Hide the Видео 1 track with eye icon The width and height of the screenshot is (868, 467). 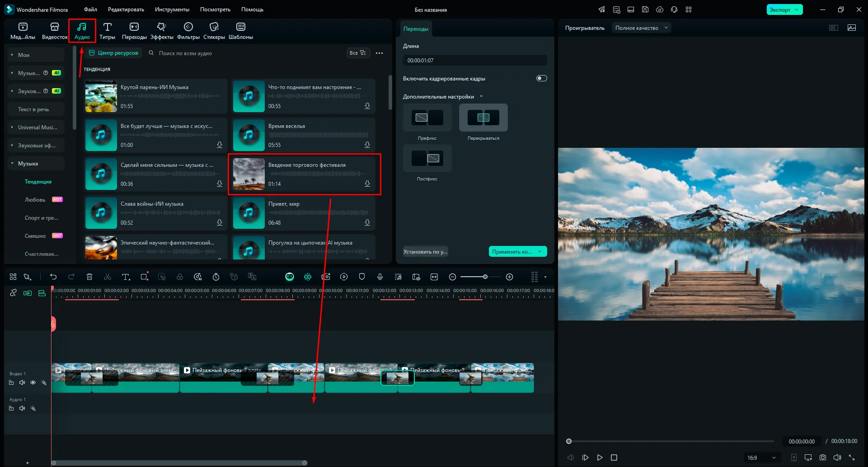point(33,382)
